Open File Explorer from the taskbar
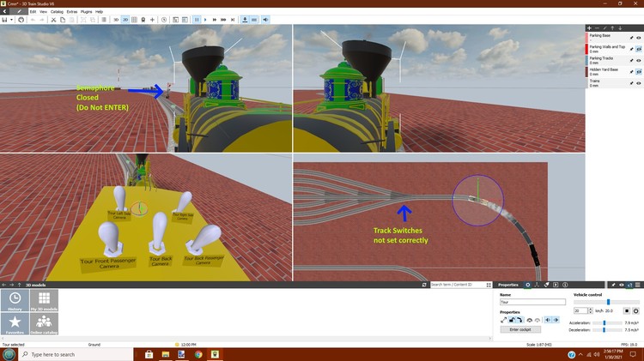644x361 pixels. pos(166,354)
